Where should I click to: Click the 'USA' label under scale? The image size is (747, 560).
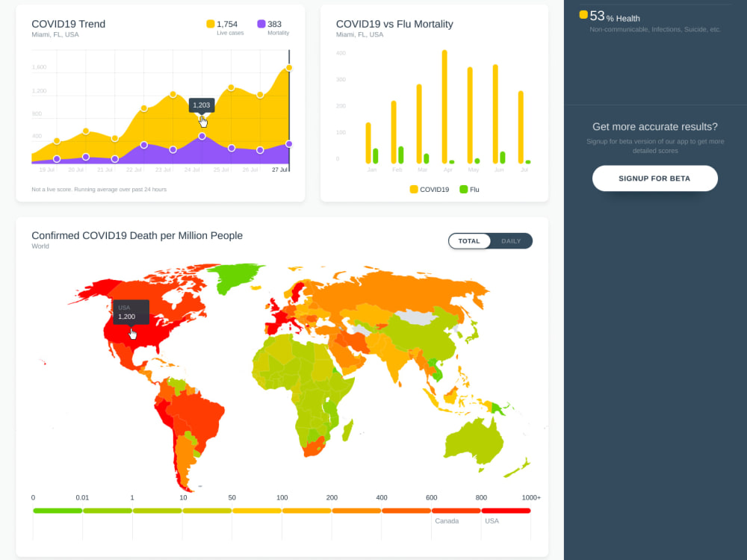492,521
